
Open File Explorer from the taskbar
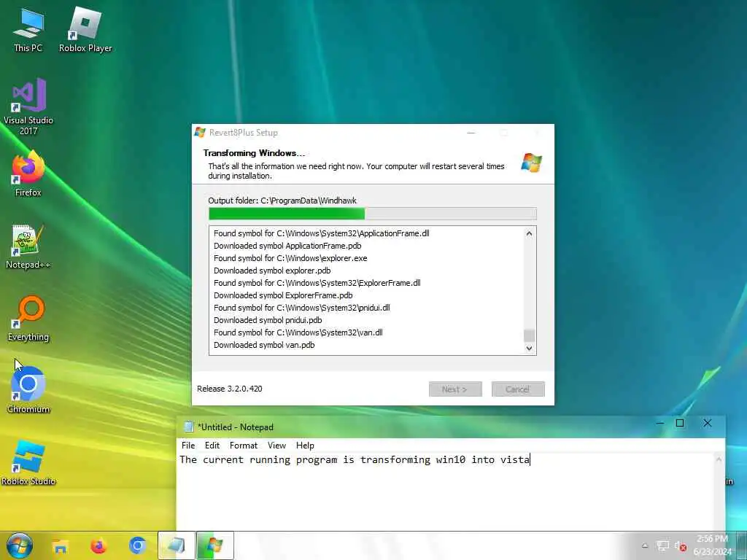click(60, 545)
